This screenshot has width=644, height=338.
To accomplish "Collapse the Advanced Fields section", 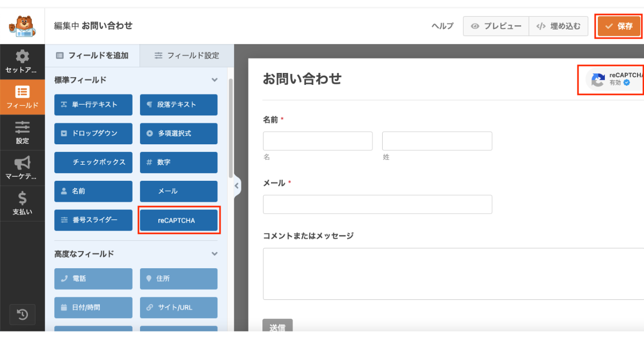I will [x=215, y=254].
